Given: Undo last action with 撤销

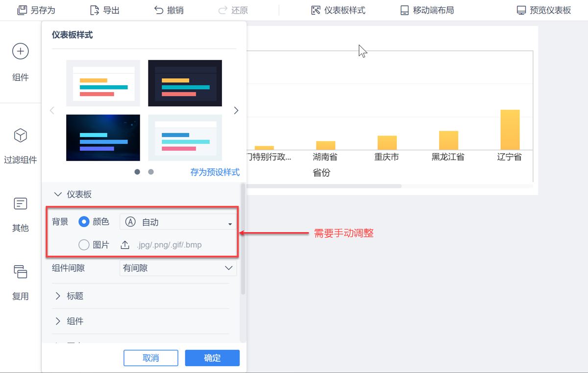Looking at the screenshot, I should (x=169, y=10).
